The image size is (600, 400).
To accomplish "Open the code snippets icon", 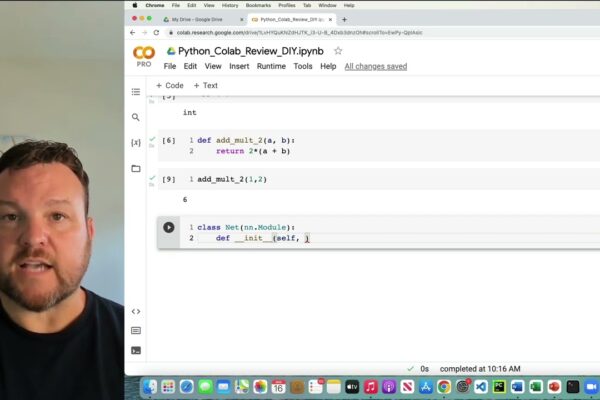I will click(x=136, y=312).
